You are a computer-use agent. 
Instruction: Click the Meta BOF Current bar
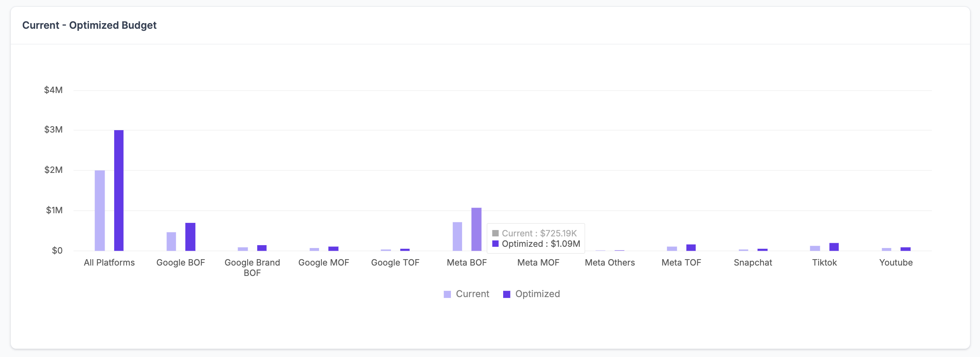point(457,236)
